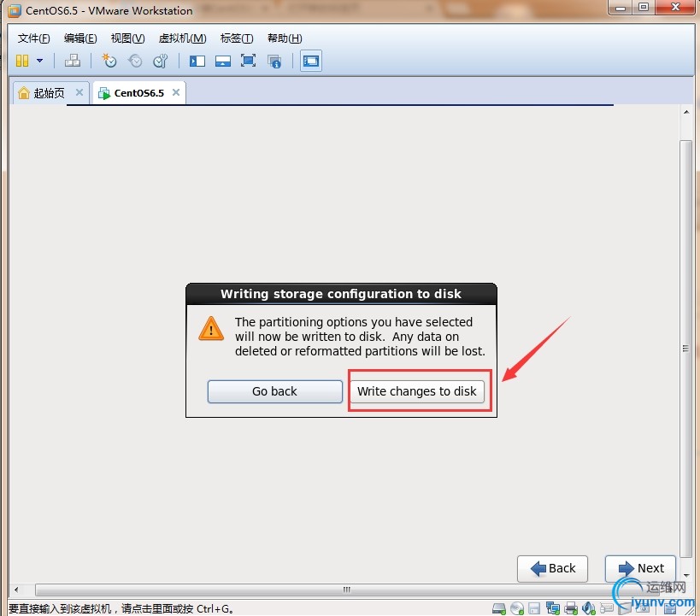Click the dialog title 'Writing storage configuration to disk'
The width and height of the screenshot is (700, 616).
tap(341, 294)
